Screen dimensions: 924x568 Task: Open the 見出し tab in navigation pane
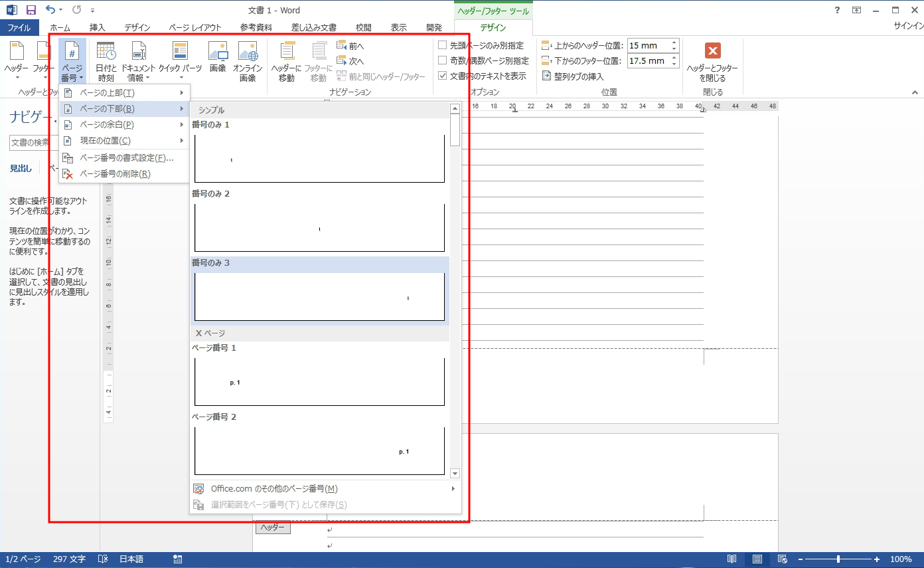[x=21, y=169]
